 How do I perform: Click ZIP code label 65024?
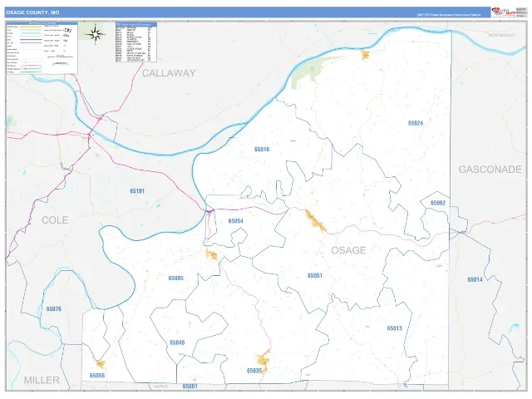point(416,123)
